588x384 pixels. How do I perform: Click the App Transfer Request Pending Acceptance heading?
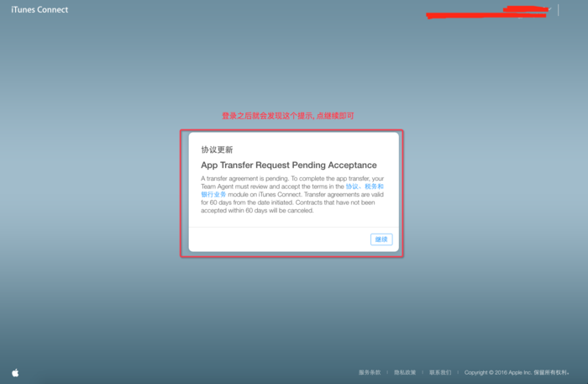pos(288,166)
